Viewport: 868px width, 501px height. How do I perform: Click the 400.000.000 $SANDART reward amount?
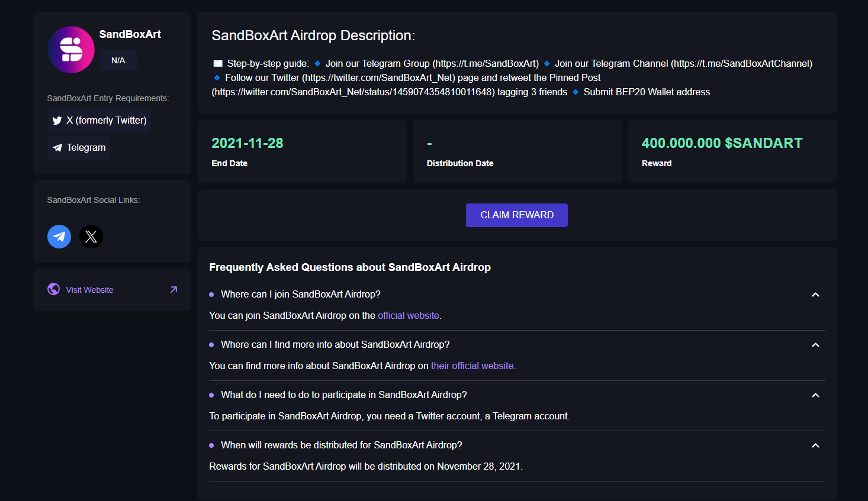(x=722, y=143)
